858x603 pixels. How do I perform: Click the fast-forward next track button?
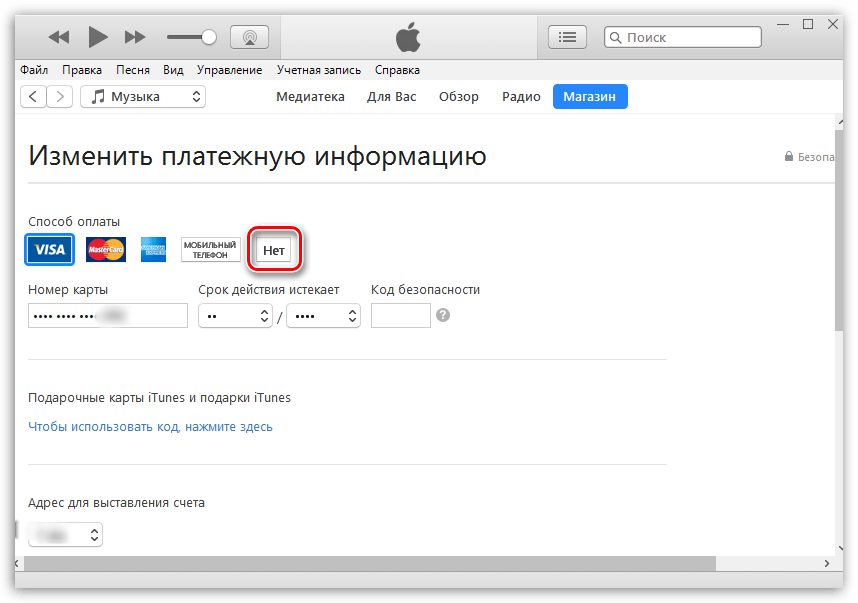[x=135, y=37]
